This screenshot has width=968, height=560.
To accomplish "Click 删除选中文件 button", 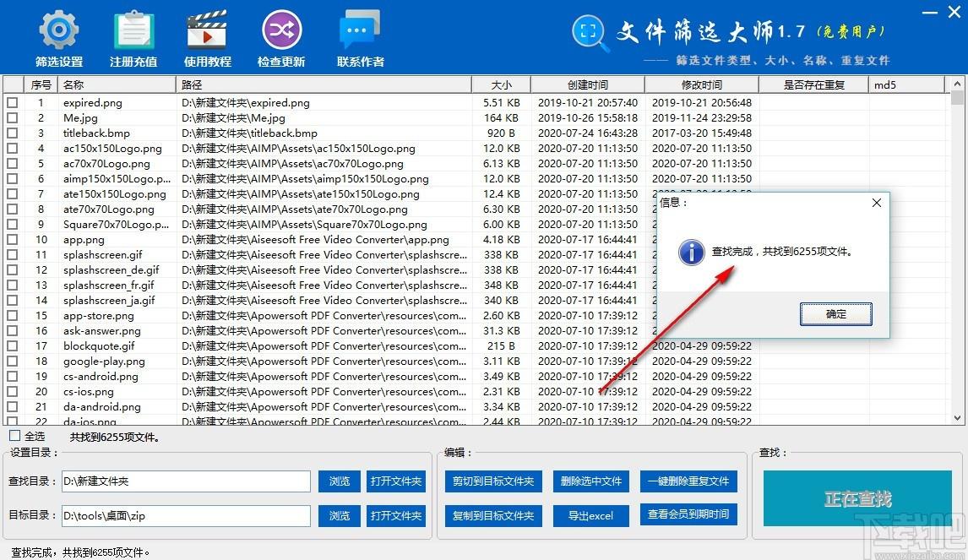I will [590, 481].
